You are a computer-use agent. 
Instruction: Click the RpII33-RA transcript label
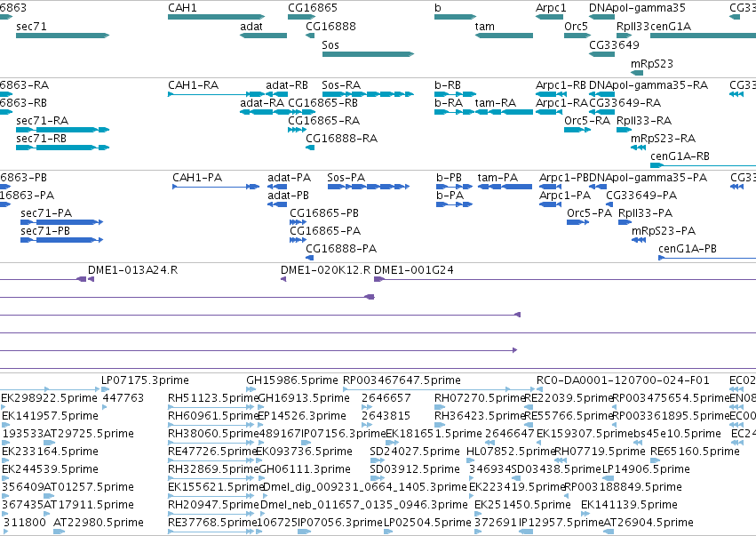coord(644,121)
